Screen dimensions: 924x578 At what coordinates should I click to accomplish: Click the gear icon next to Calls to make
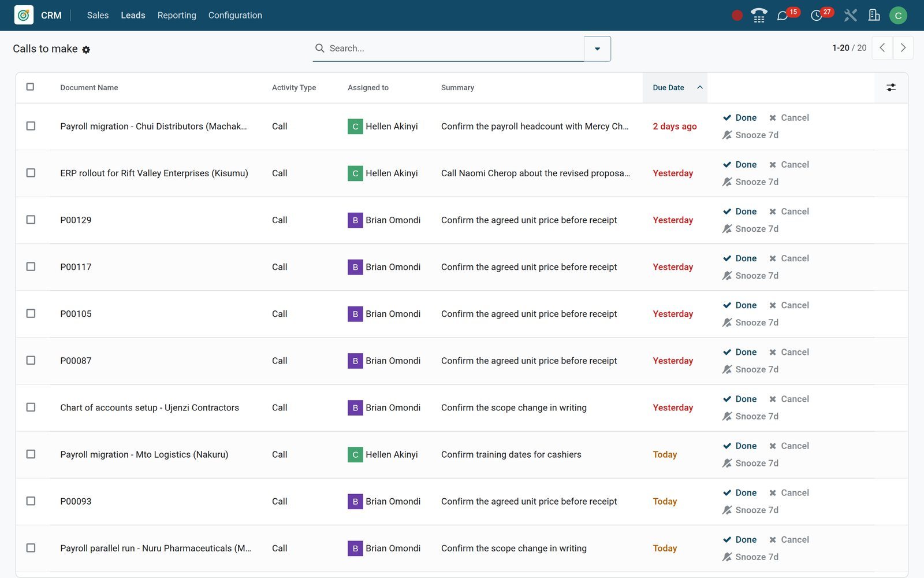coord(86,50)
